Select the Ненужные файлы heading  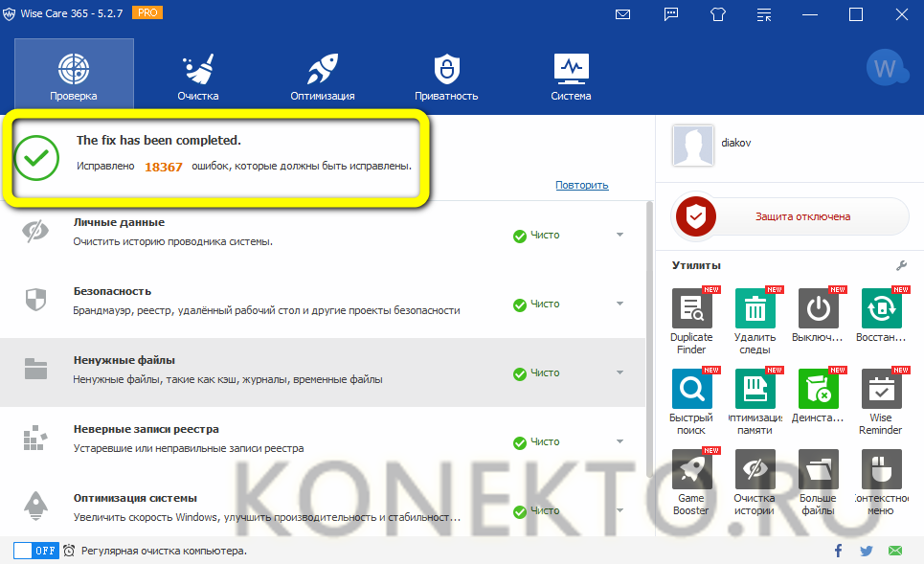124,360
